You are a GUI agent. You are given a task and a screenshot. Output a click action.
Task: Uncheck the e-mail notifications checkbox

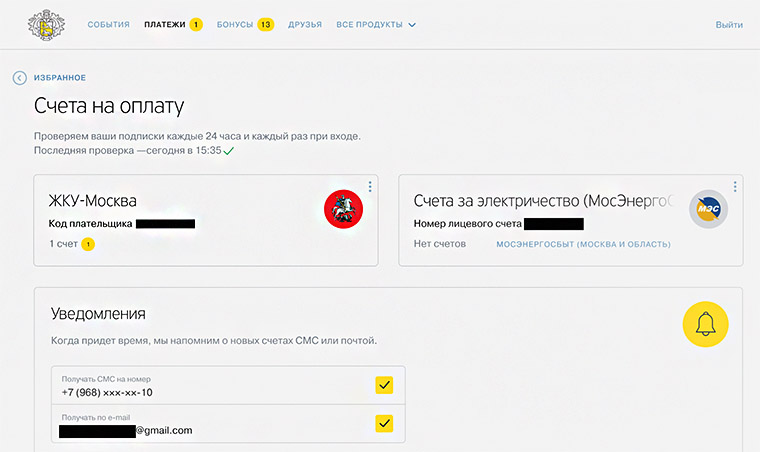click(384, 423)
